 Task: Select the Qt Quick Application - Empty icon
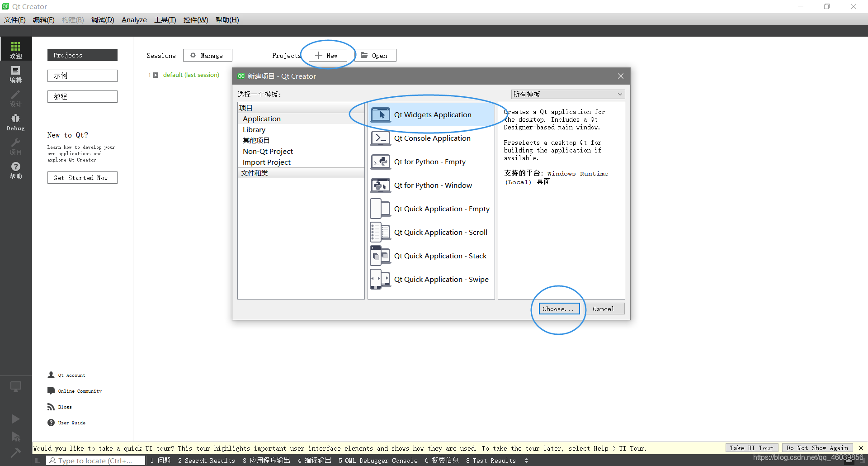click(381, 209)
